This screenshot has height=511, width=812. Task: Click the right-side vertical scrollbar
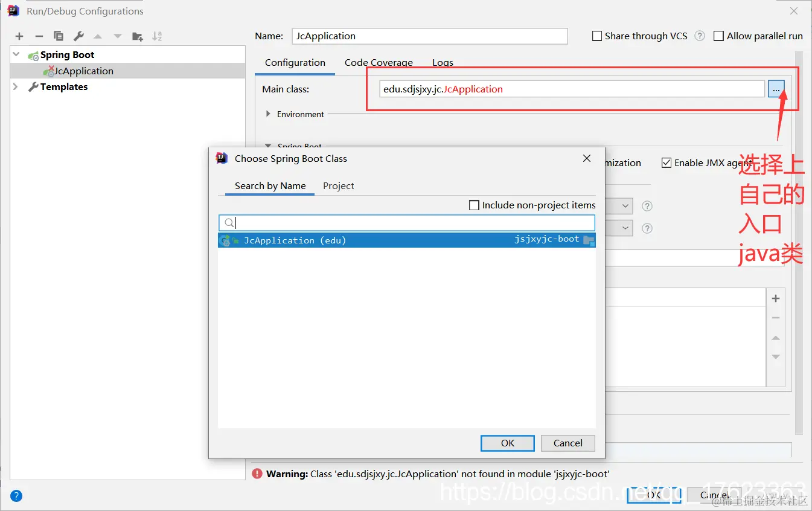pos(799,242)
